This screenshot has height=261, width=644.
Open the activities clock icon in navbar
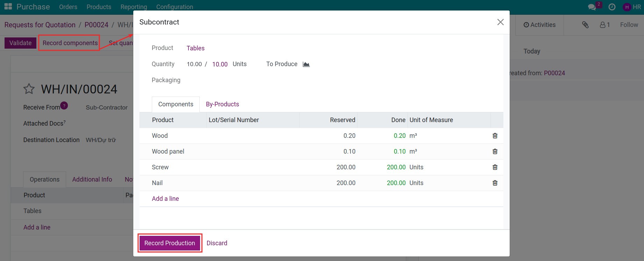(612, 7)
